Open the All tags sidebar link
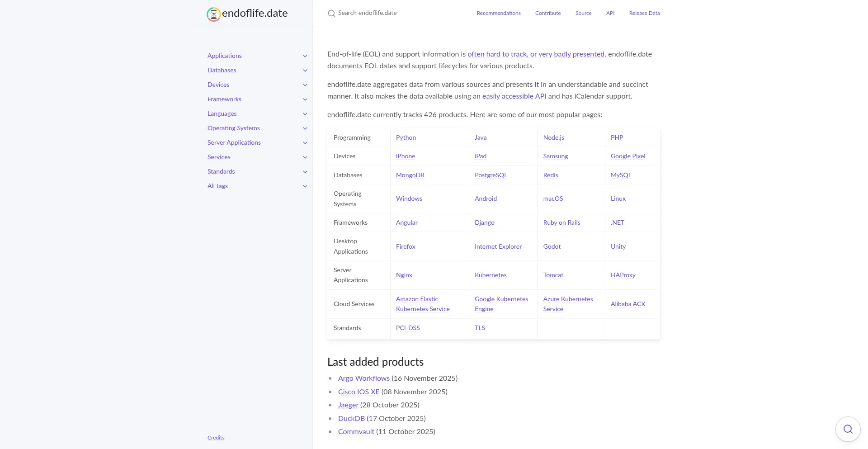Viewport: 868px width, 449px height. tap(217, 186)
